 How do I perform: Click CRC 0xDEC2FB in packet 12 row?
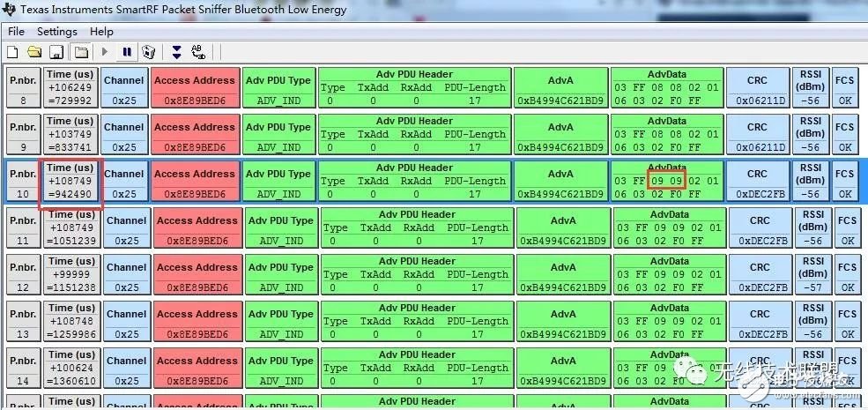[760, 274]
